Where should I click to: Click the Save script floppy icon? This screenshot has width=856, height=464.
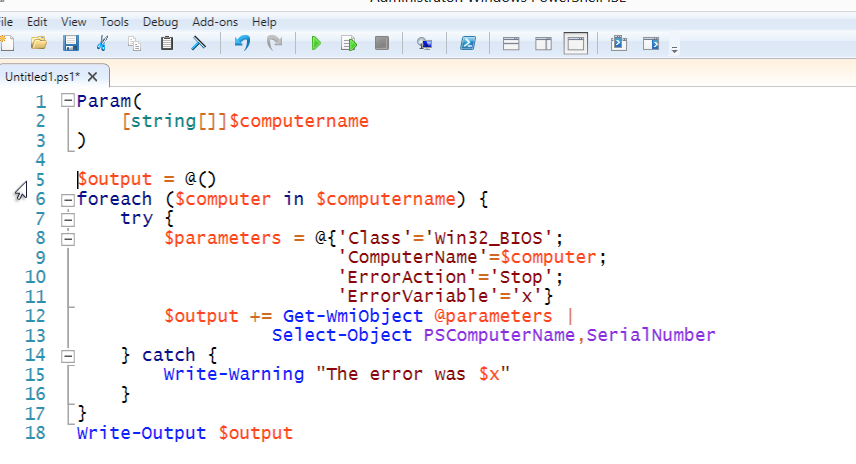(71, 43)
